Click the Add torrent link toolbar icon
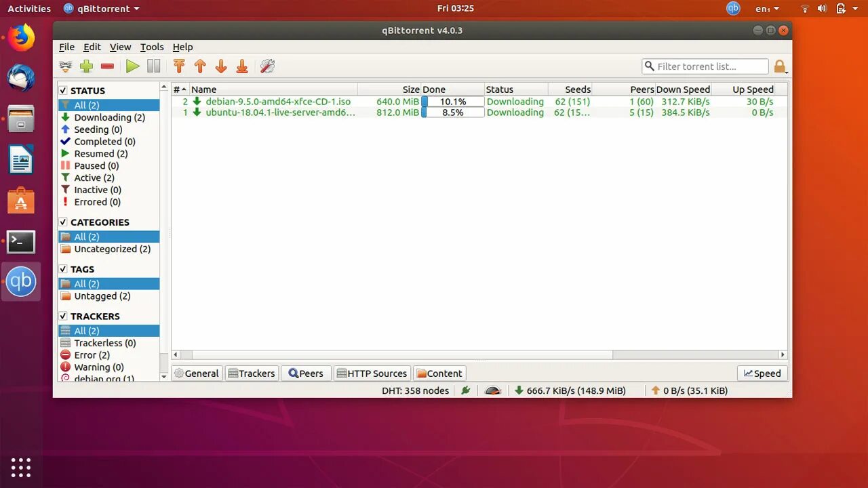Viewport: 868px width, 488px height. coord(65,66)
